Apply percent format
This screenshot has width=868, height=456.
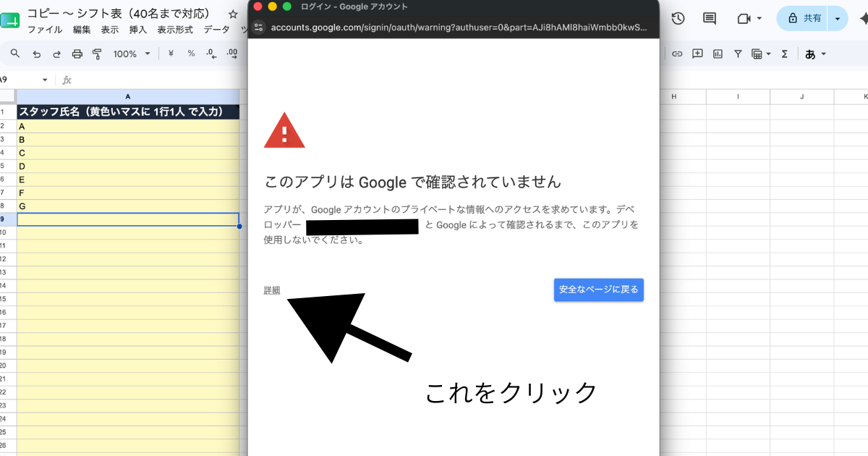tap(191, 54)
